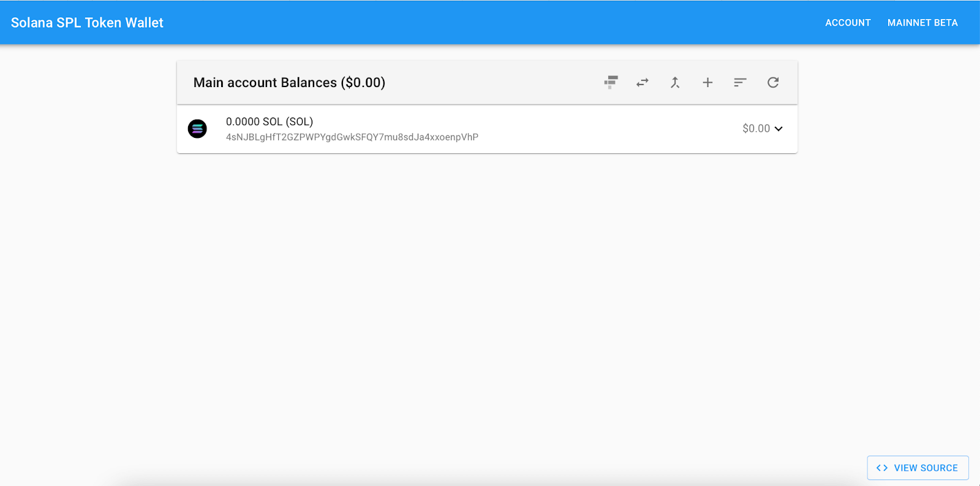
Task: Select the SOL wallet address text
Action: 352,137
